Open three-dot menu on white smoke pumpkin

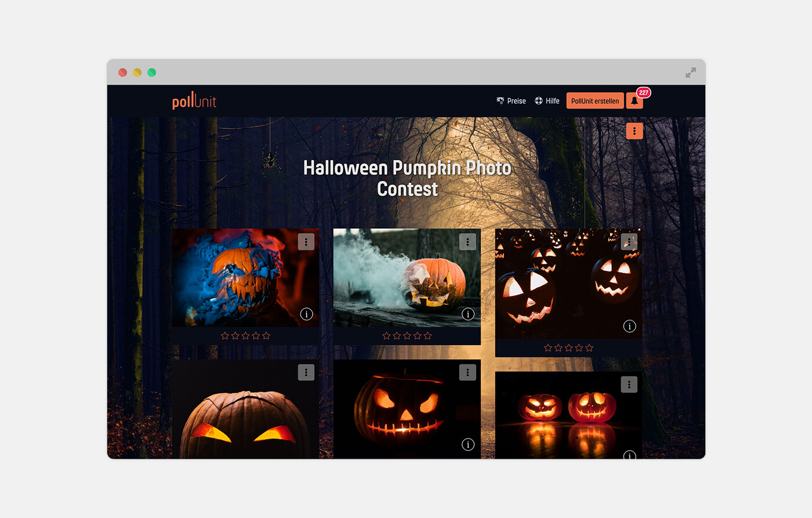coord(467,242)
